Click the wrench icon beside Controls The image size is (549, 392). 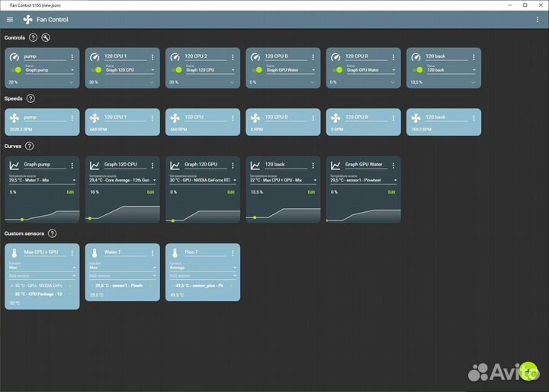[46, 37]
